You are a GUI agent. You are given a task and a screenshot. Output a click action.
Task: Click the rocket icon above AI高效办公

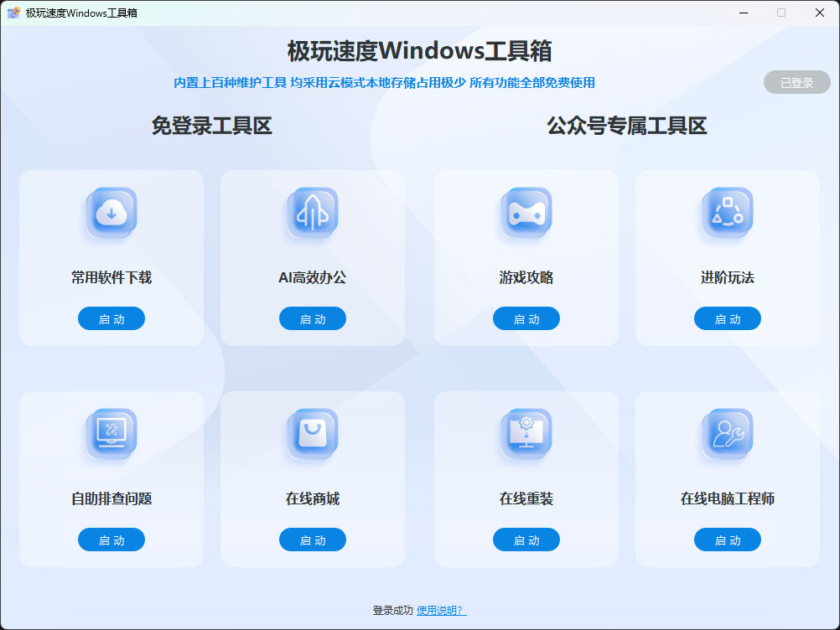[x=313, y=213]
